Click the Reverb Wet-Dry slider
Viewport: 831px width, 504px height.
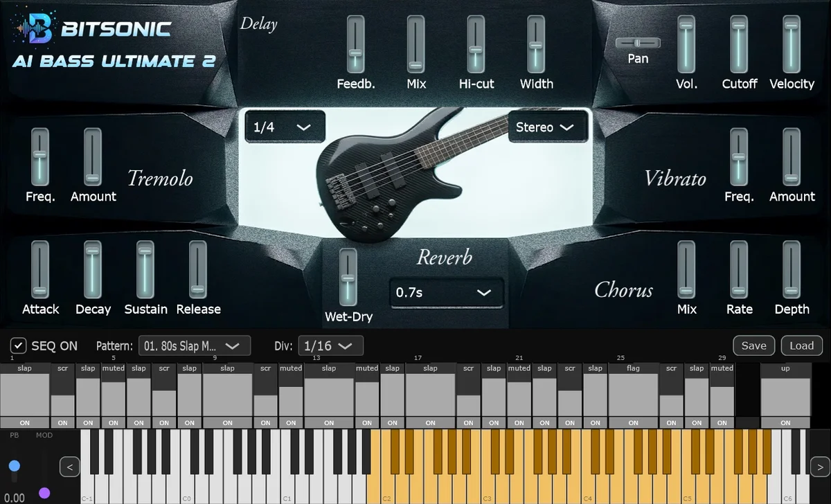[348, 278]
